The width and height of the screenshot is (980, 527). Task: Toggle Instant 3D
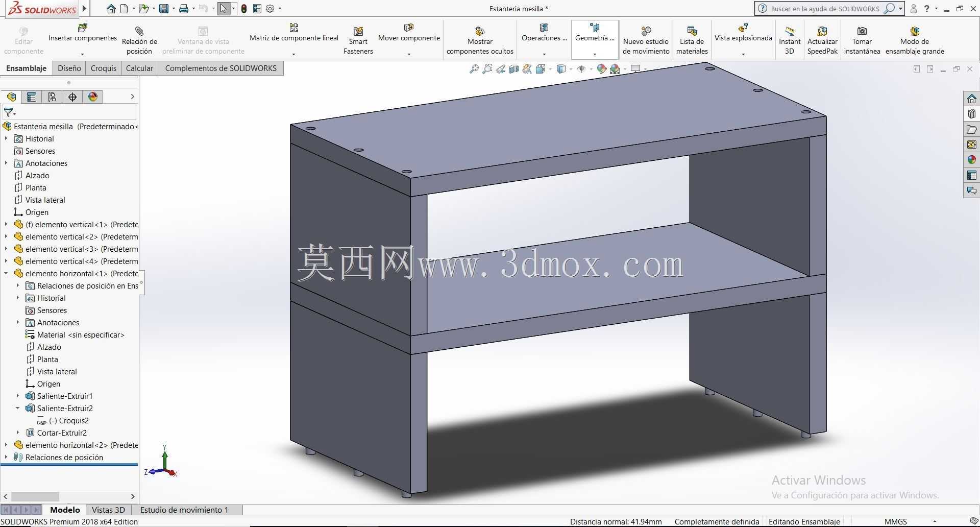(x=790, y=40)
